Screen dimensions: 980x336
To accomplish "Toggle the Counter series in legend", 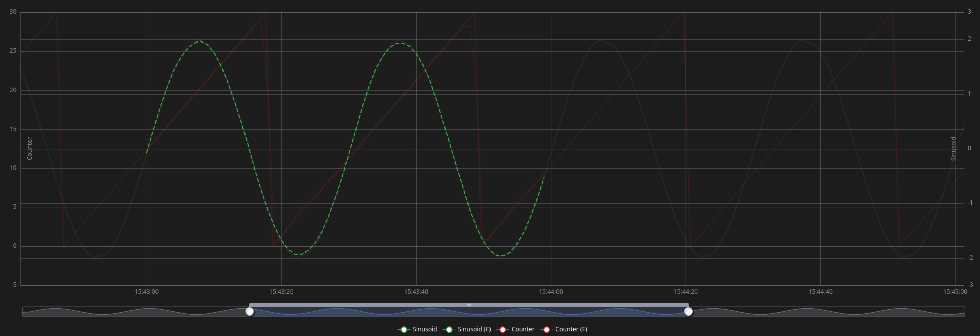I will coord(516,329).
